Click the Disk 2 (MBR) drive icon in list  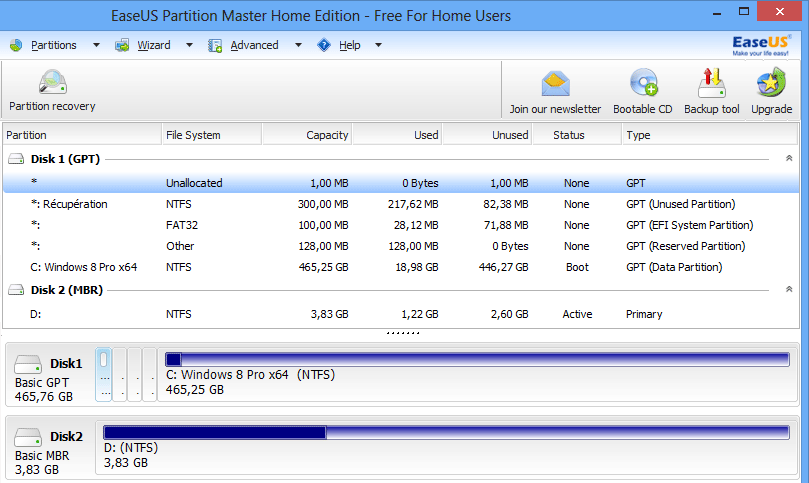(16, 290)
